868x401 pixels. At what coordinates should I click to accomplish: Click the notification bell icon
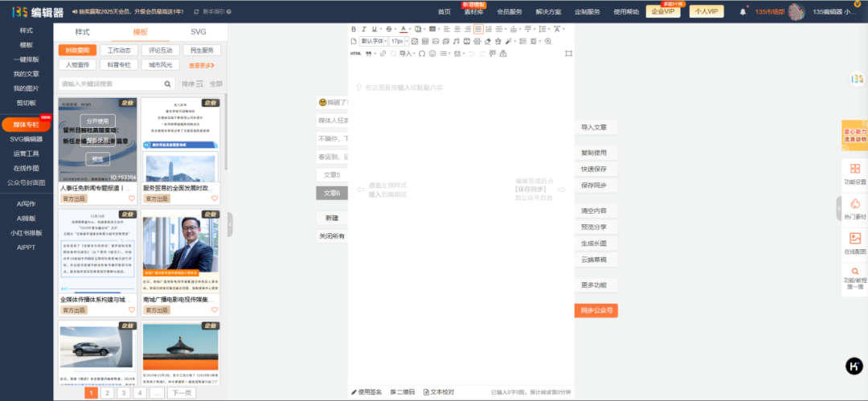tap(743, 11)
